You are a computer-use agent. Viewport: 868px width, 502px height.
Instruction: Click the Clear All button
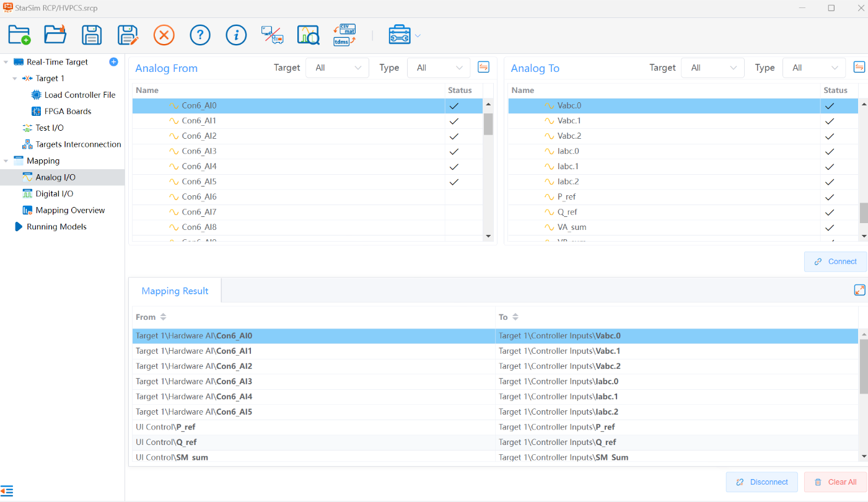point(835,482)
